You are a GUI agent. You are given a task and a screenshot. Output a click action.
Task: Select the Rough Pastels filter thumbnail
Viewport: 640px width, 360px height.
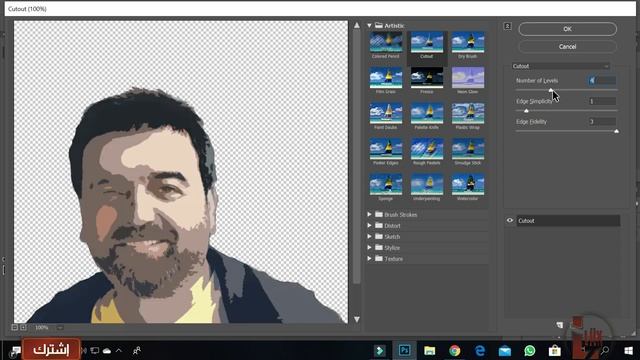point(427,149)
